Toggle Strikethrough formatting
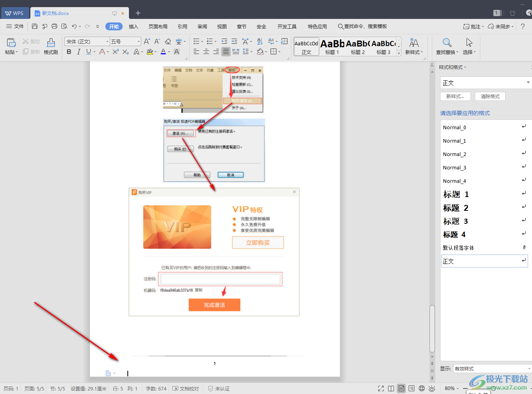This screenshot has height=394, width=532. (102, 52)
